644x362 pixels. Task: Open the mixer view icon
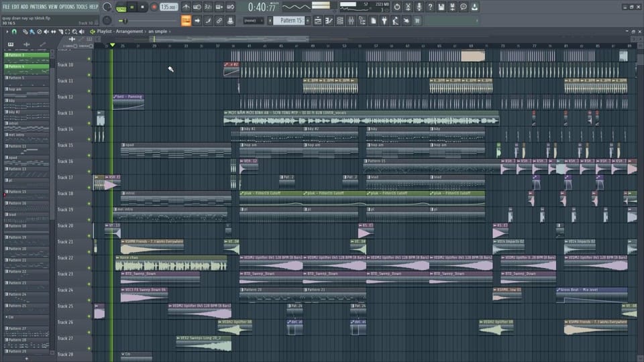click(x=351, y=21)
